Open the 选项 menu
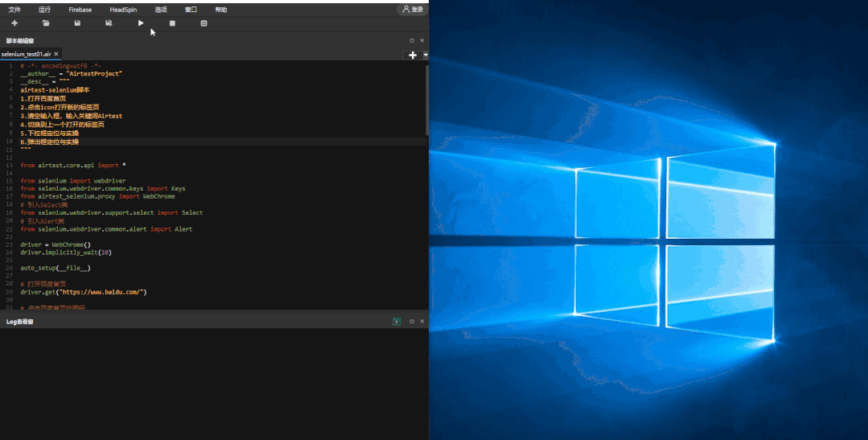Image resolution: width=868 pixels, height=440 pixels. [161, 10]
